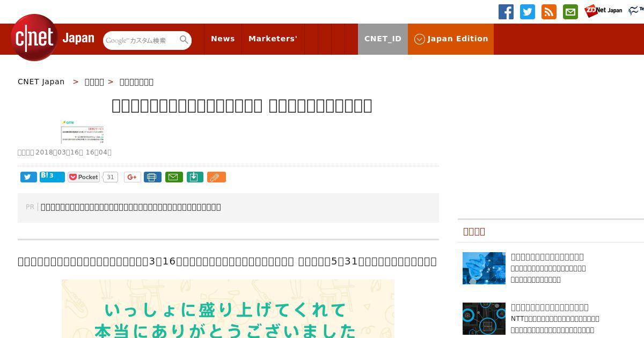644x338 pixels.
Task: Click the article date 2018 03 16 text
Action: (x=64, y=152)
